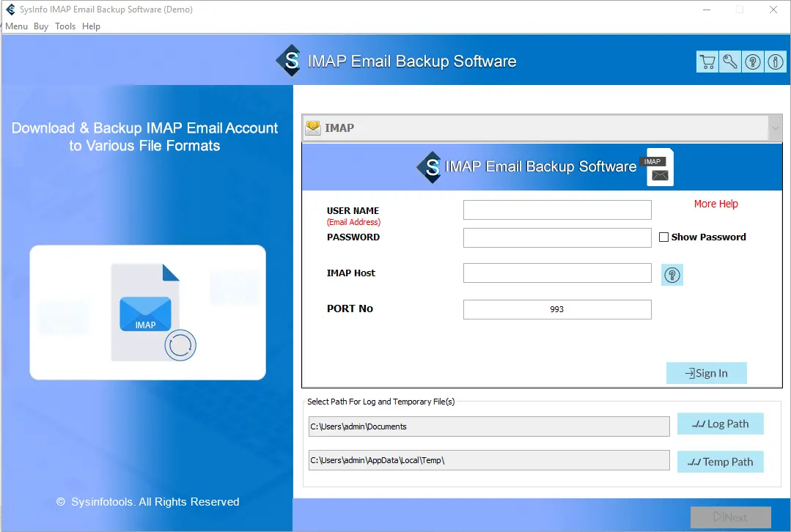Choose a new Log Path
The width and height of the screenshot is (791, 532).
click(720, 424)
